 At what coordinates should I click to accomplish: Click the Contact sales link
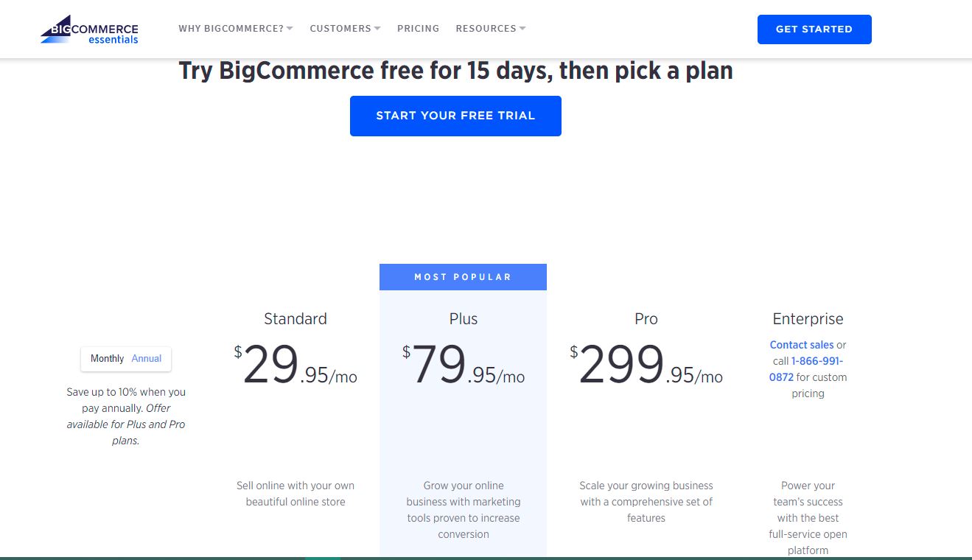(x=801, y=345)
